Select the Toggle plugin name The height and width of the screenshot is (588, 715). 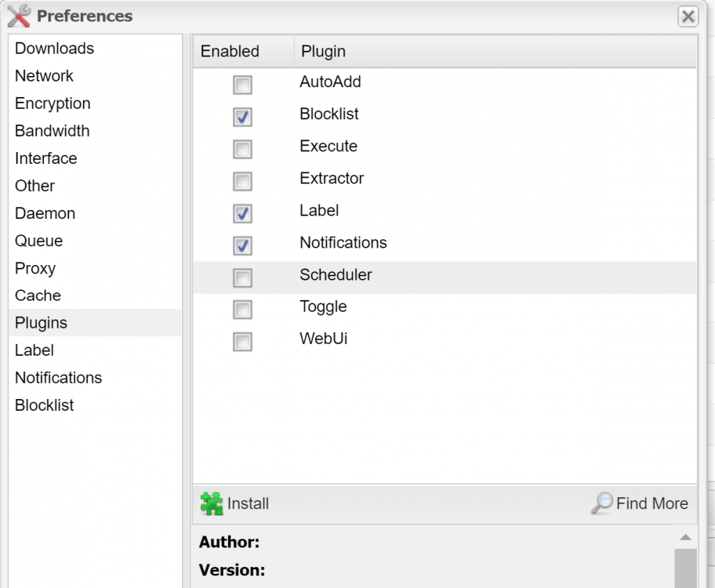[x=323, y=307]
